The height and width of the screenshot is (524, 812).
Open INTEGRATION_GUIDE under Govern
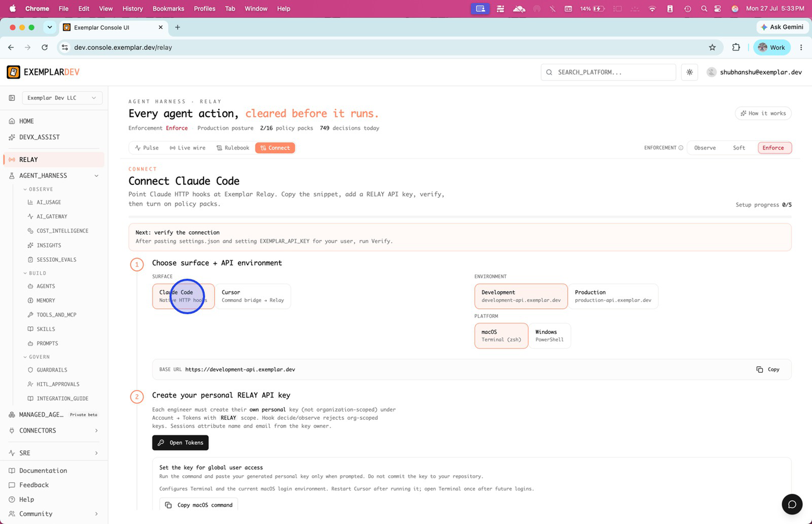62,399
